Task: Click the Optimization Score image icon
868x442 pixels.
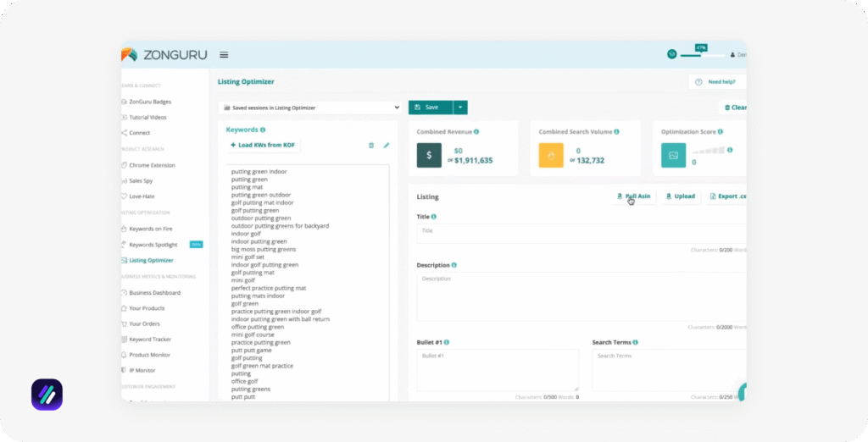Action: coord(673,155)
